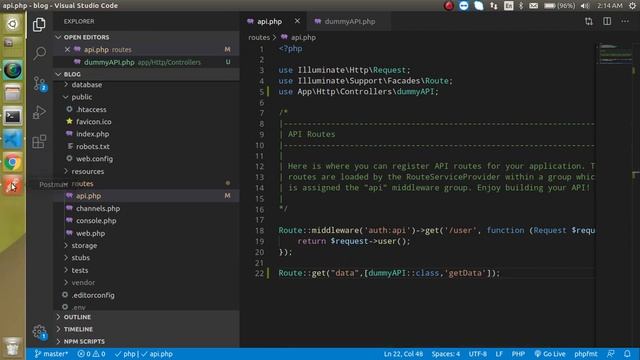Click errors and warnings count indicator
Image resolution: width=640 pixels, height=360 pixels.
point(91,354)
